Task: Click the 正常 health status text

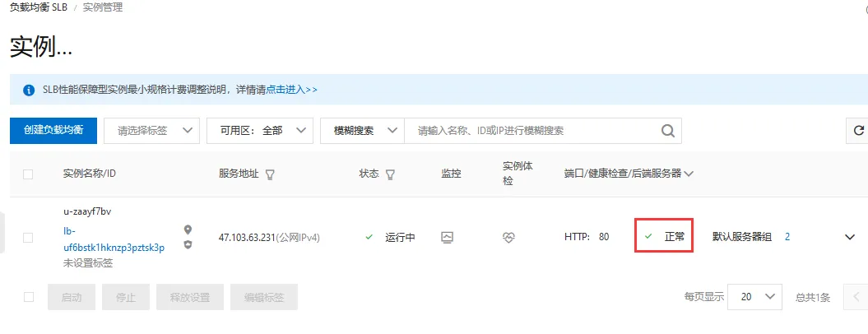Action: (675, 236)
